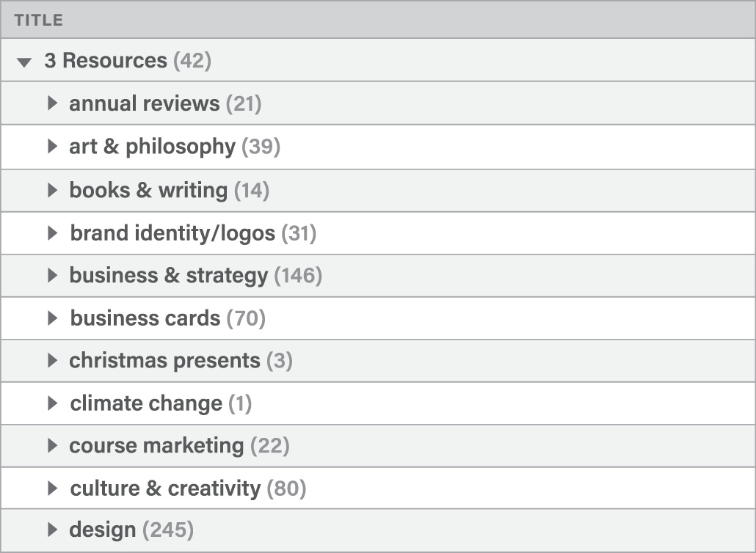The width and height of the screenshot is (756, 553).
Task: Collapse the 3 Resources folder
Action: tap(25, 62)
